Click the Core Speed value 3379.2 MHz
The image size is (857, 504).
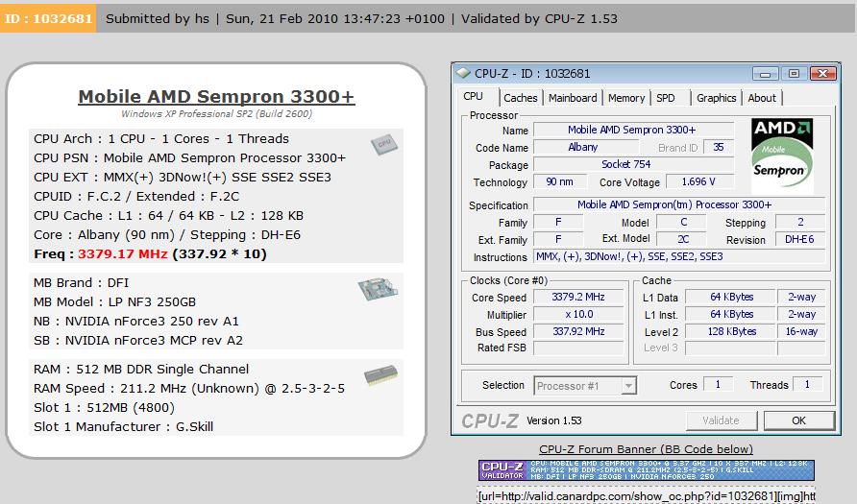(x=578, y=297)
